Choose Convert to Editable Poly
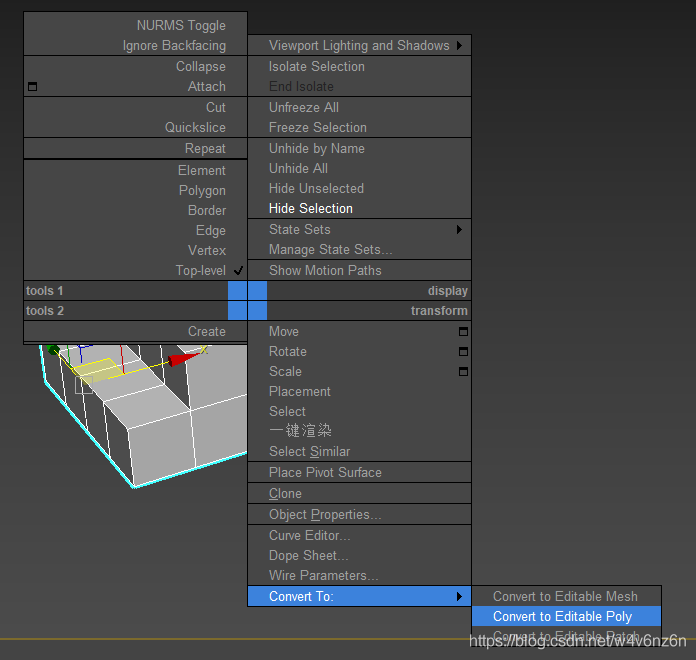The height and width of the screenshot is (660, 696). point(562,617)
